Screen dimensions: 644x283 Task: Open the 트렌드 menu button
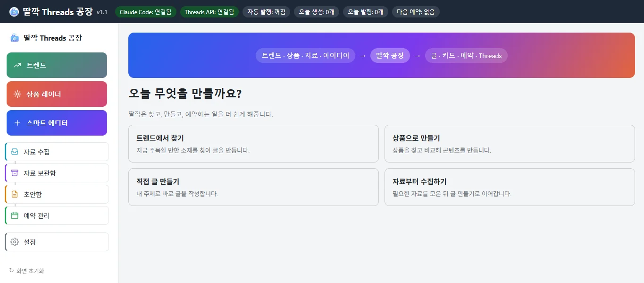(x=57, y=65)
